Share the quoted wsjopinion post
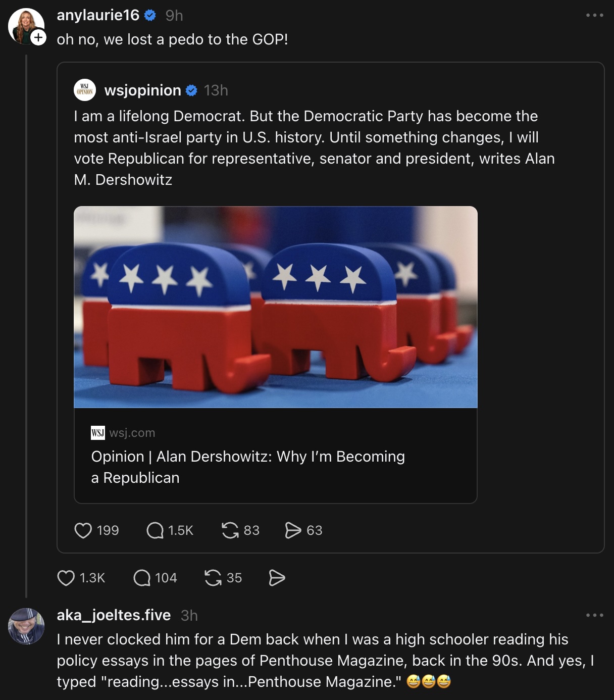 pos(293,530)
